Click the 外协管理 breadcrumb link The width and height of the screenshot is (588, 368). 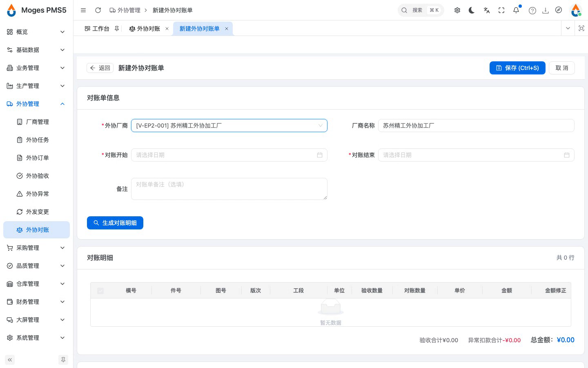[x=125, y=10]
